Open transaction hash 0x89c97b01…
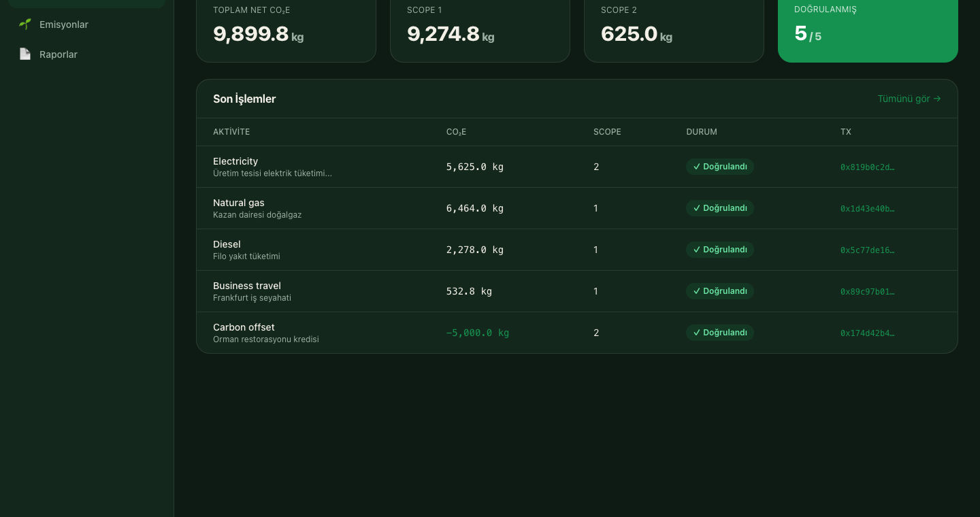 868,291
